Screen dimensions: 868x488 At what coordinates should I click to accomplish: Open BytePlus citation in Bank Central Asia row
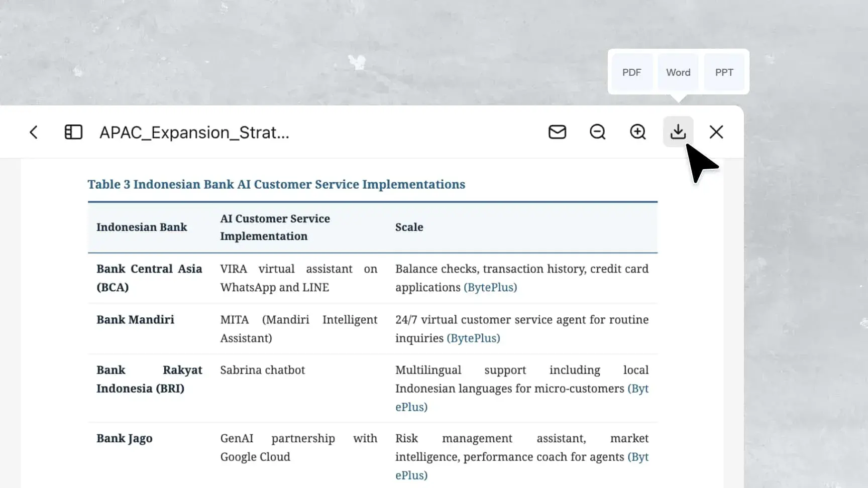pos(490,287)
